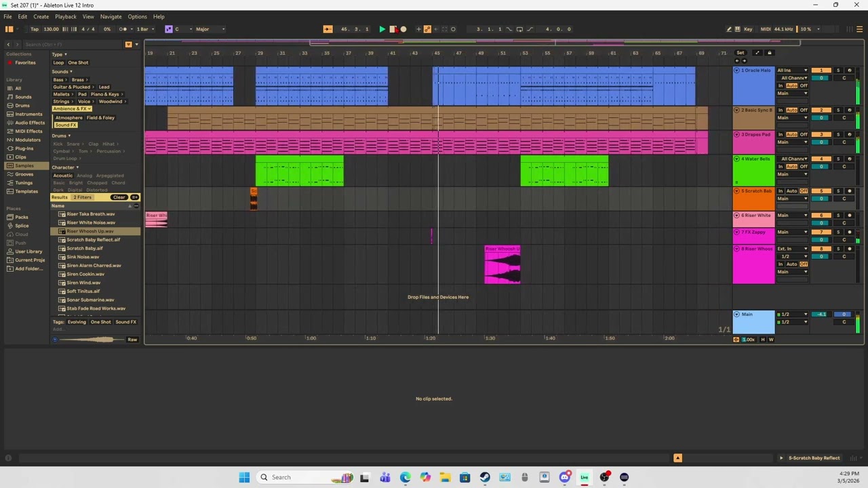Turn monitor Off on 2 Basic Sync track

click(x=804, y=110)
